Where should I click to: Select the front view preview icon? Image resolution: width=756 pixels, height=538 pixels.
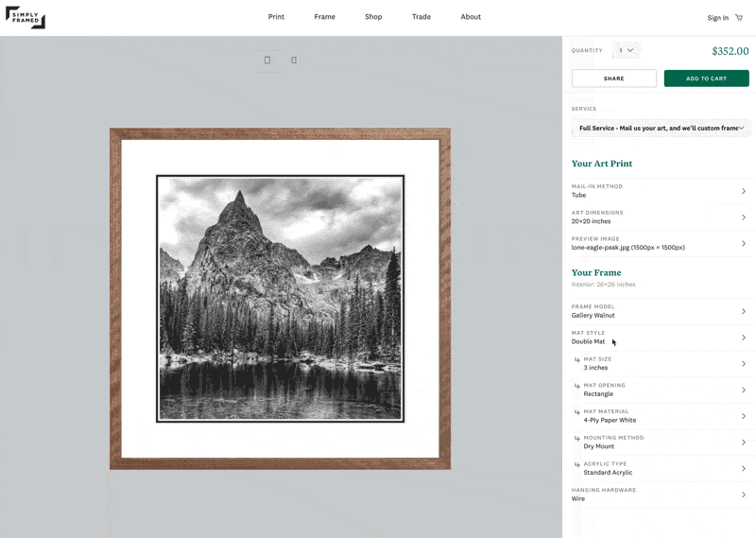coord(267,61)
